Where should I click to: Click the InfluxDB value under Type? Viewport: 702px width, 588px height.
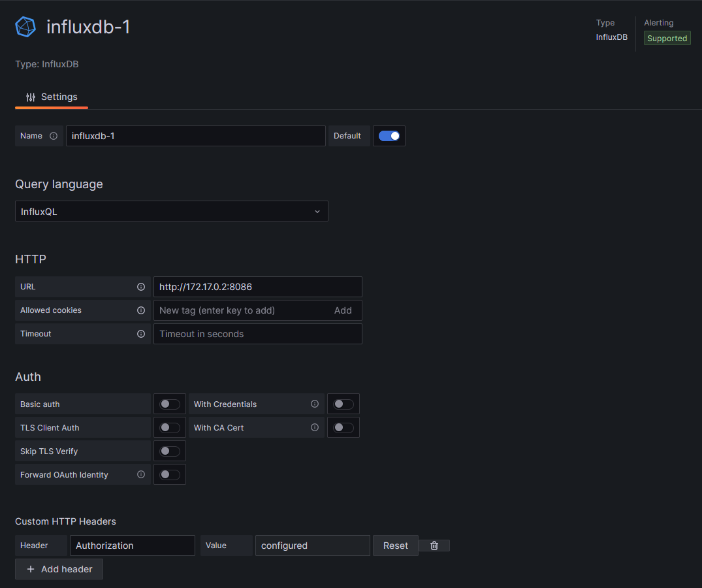click(x=612, y=37)
